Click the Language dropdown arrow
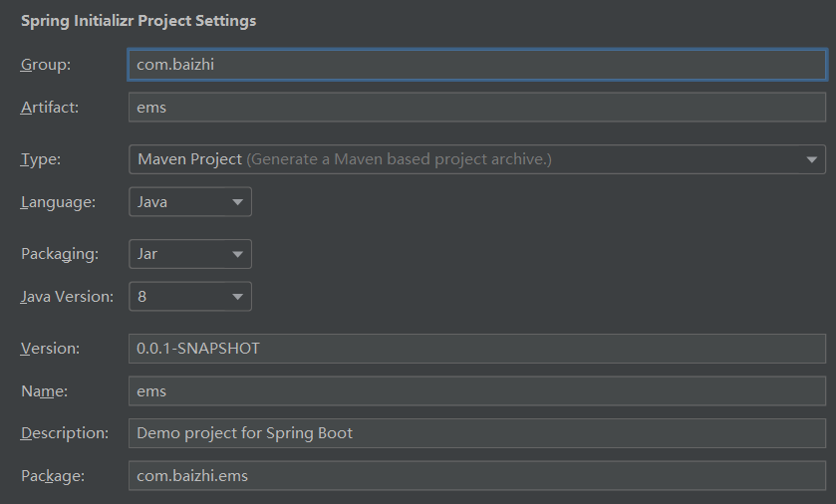 click(x=237, y=202)
